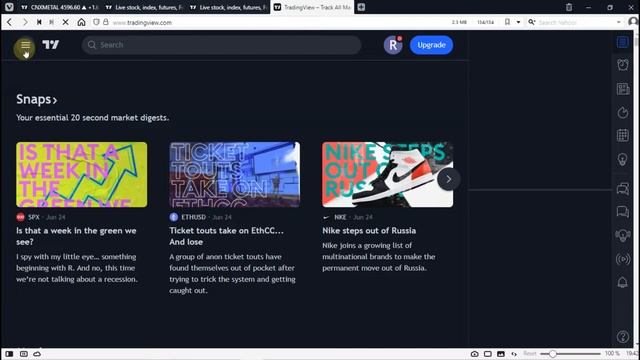Capture page with status bar camera icon
The height and width of the screenshot is (360, 640).
click(474, 354)
